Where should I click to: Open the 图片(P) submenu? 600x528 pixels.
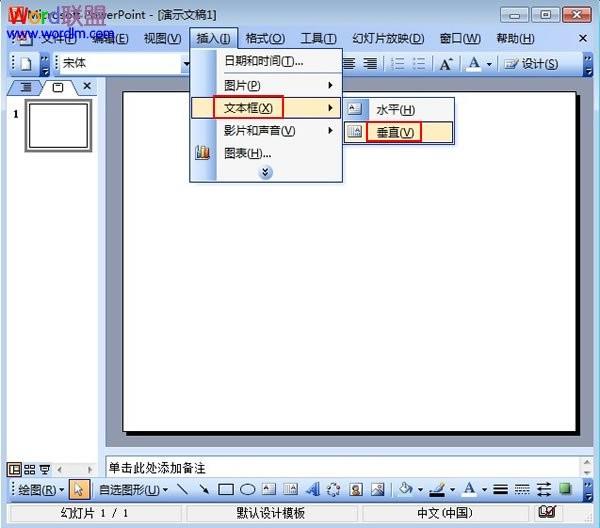[x=266, y=85]
